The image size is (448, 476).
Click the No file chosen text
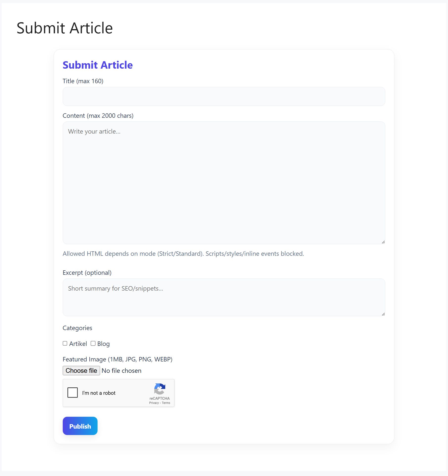click(x=122, y=371)
